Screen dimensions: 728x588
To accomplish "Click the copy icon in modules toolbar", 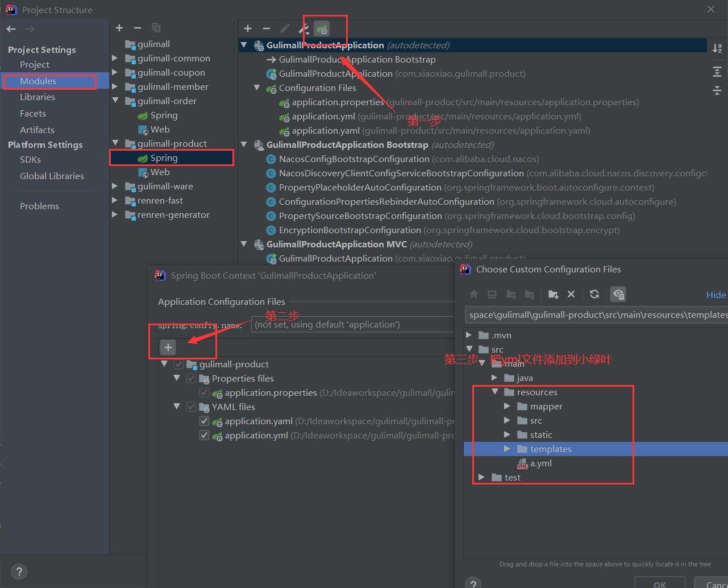I will (x=156, y=27).
